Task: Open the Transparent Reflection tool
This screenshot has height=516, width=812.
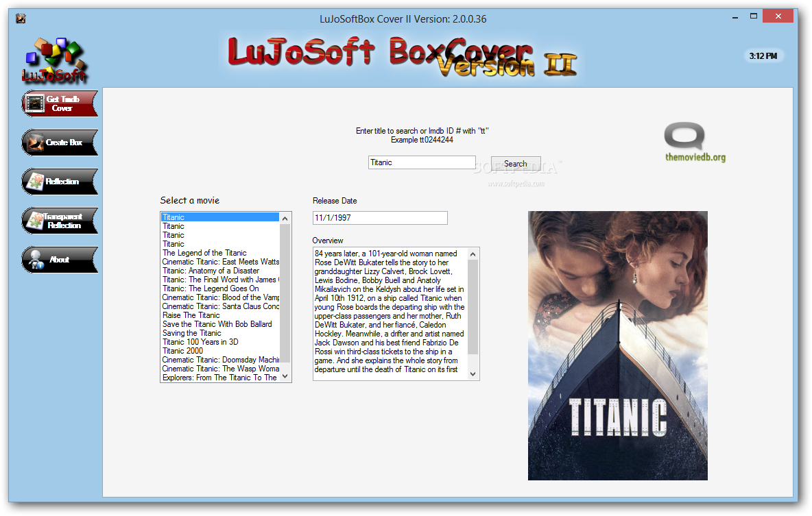Action: 60,221
